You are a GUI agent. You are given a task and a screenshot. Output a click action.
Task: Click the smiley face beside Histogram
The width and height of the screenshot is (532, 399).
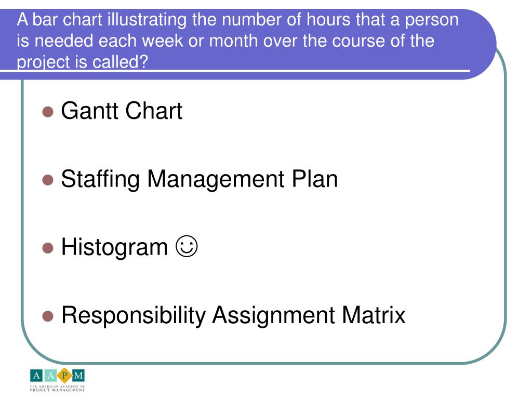click(187, 246)
